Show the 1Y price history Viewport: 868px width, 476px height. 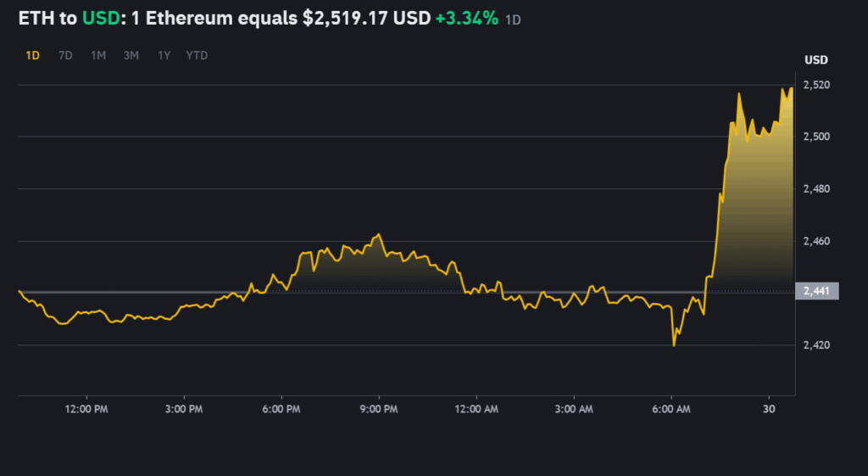[x=164, y=56]
